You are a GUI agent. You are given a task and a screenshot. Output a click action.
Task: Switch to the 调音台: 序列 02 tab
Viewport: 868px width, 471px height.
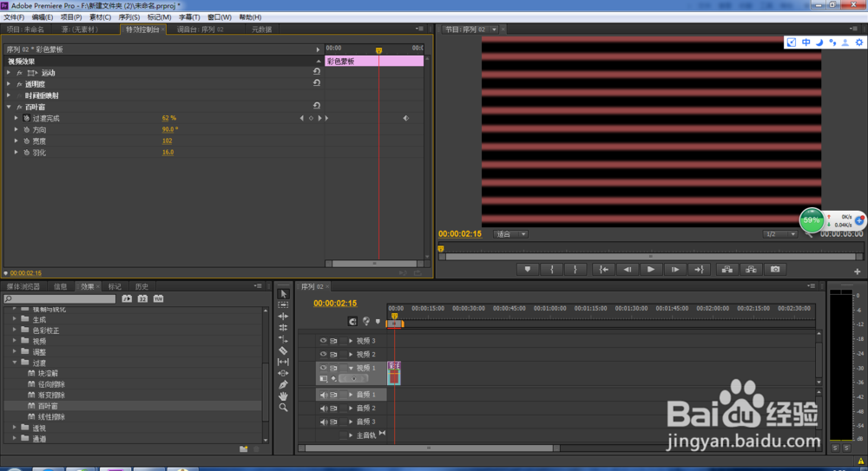[201, 29]
